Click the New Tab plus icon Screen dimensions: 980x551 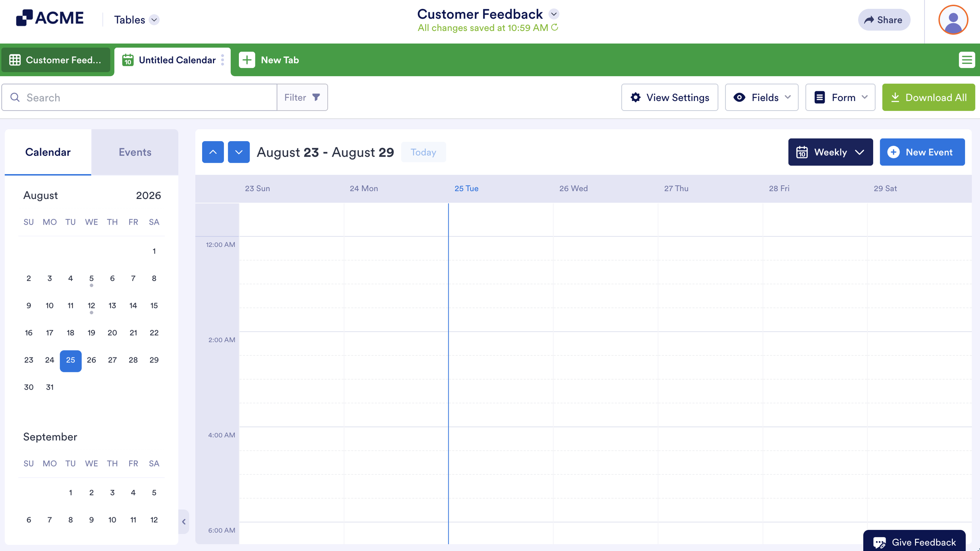[247, 60]
